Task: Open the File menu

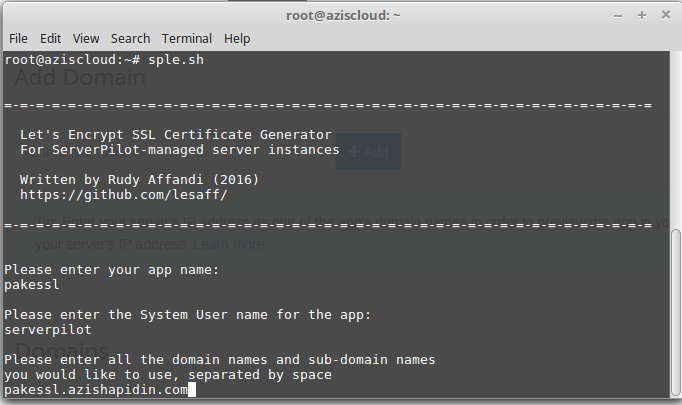Action: 18,38
